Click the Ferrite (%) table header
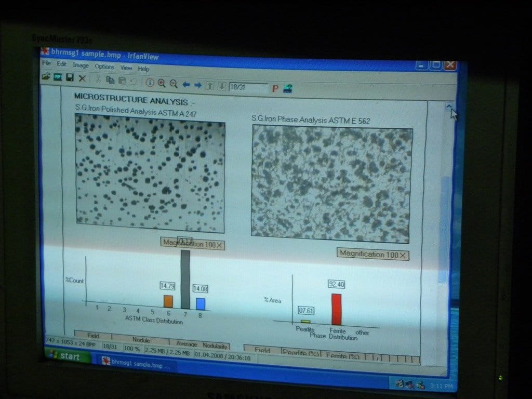The width and height of the screenshot is (532, 399). coord(343,355)
